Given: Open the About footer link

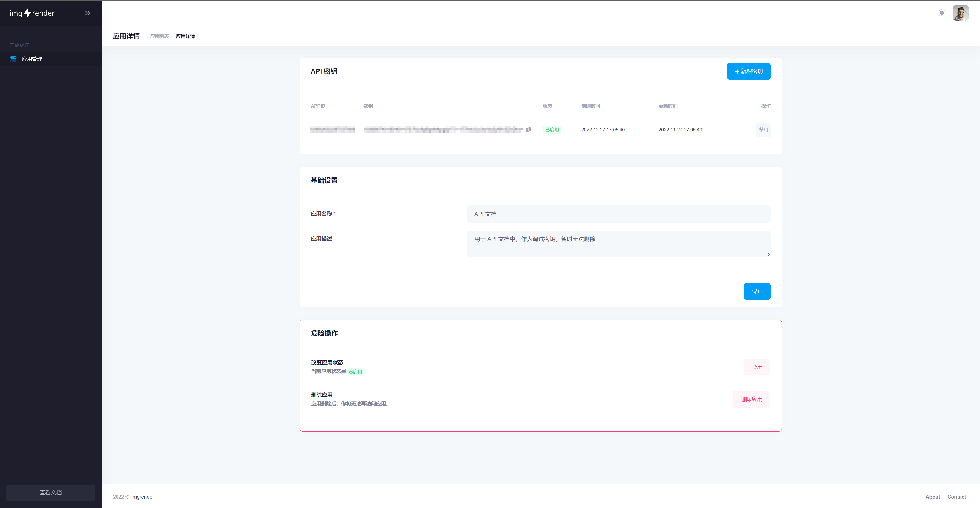Looking at the screenshot, I should pyautogui.click(x=933, y=497).
